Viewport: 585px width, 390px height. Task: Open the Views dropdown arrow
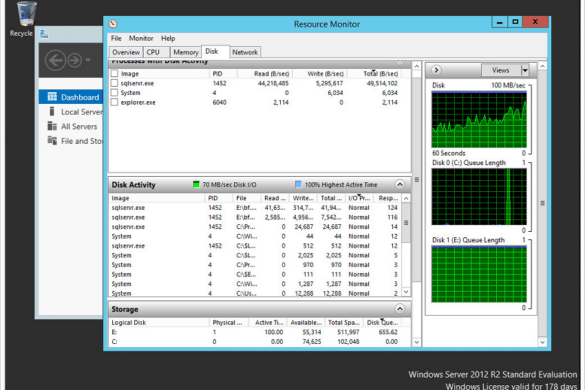click(x=525, y=70)
